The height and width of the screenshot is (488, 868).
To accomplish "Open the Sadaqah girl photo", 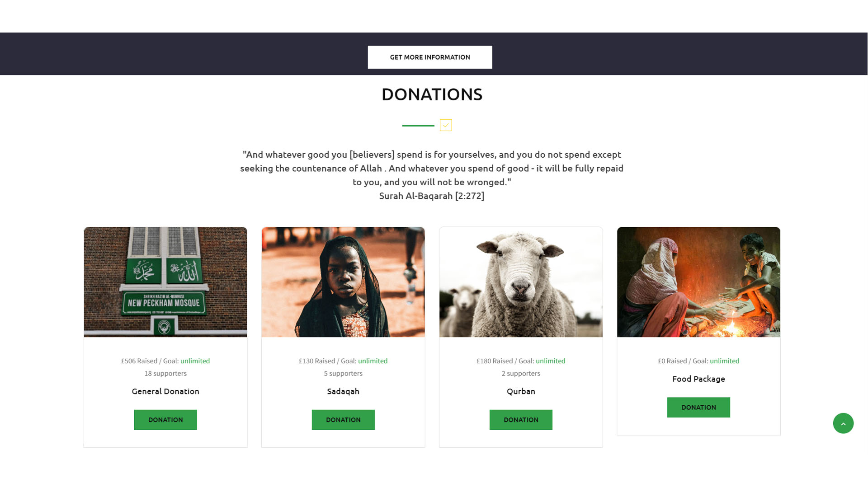I will [x=343, y=282].
